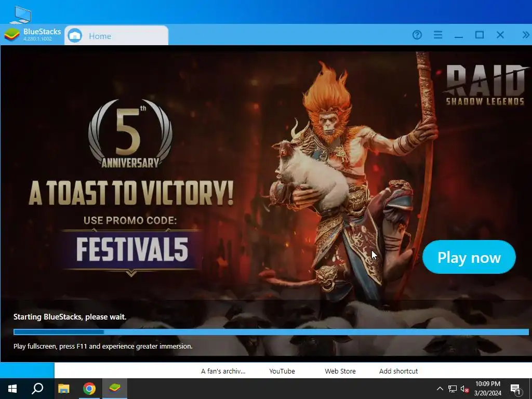Image resolution: width=532 pixels, height=399 pixels.
Task: Open the Web Store shortcut
Action: [x=340, y=371]
